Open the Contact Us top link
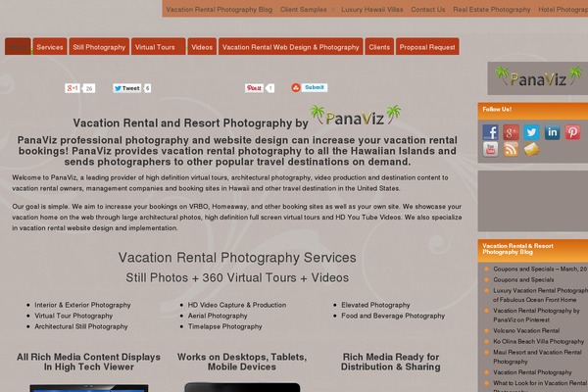The width and height of the screenshot is (588, 392). pyautogui.click(x=428, y=10)
